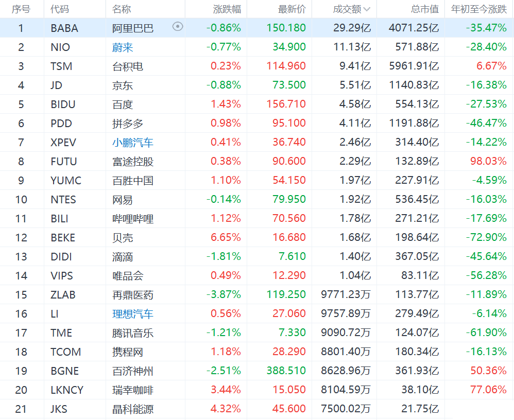Image resolution: width=514 pixels, height=420 pixels.
Task: Sort by 最新价 column header
Action: click(x=292, y=9)
